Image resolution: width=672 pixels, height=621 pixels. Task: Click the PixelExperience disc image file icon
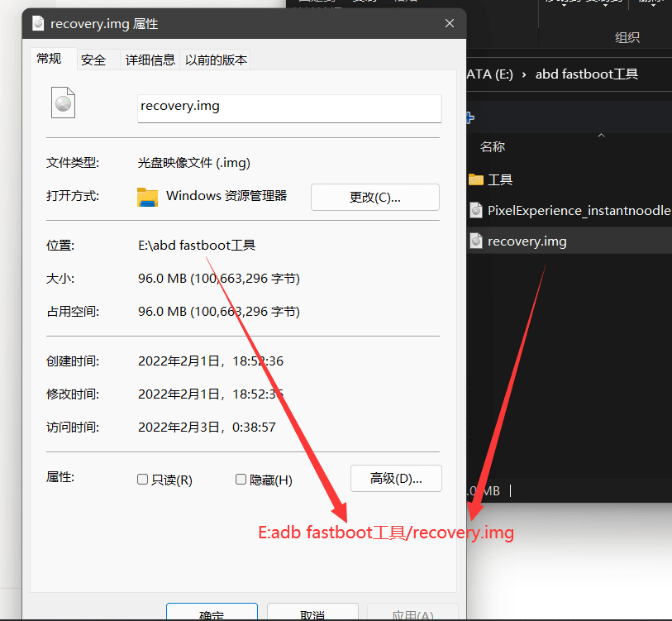pyautogui.click(x=475, y=210)
